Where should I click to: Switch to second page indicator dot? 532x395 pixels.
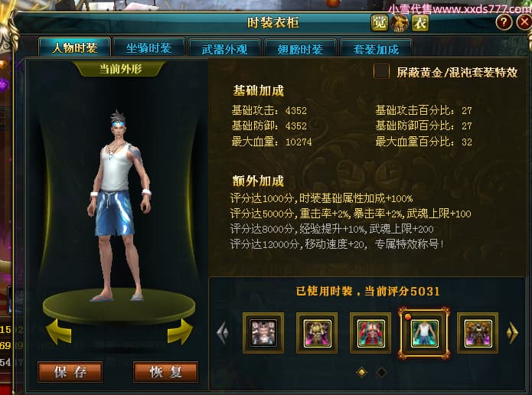click(381, 372)
